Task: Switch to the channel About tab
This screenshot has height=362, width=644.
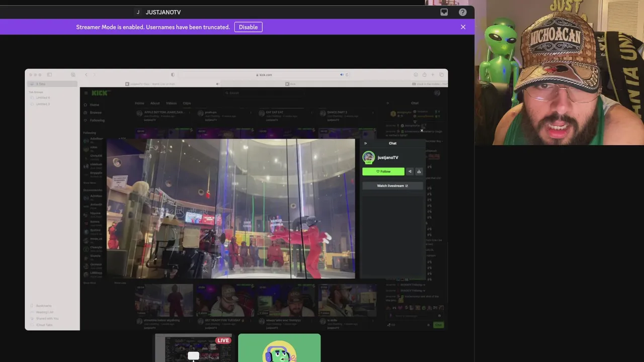Action: pyautogui.click(x=155, y=103)
